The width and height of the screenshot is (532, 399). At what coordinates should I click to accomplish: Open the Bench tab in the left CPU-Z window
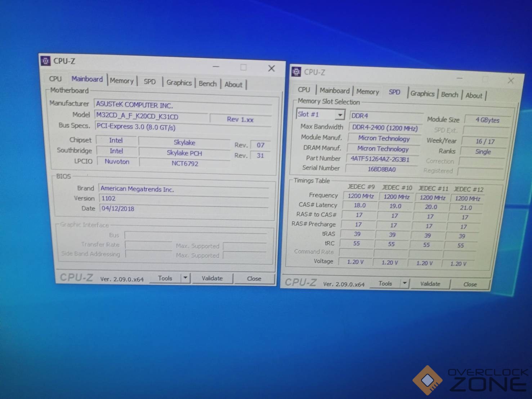click(x=208, y=84)
